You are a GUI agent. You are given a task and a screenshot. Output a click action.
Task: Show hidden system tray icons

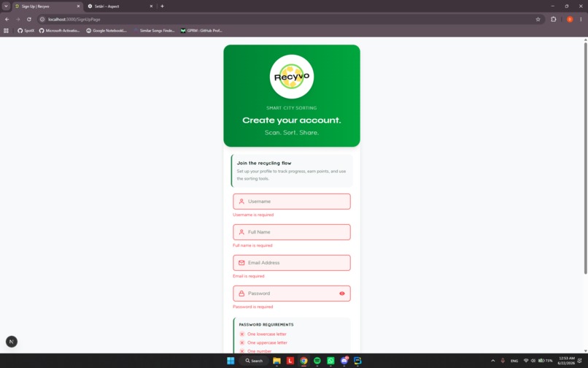492,361
